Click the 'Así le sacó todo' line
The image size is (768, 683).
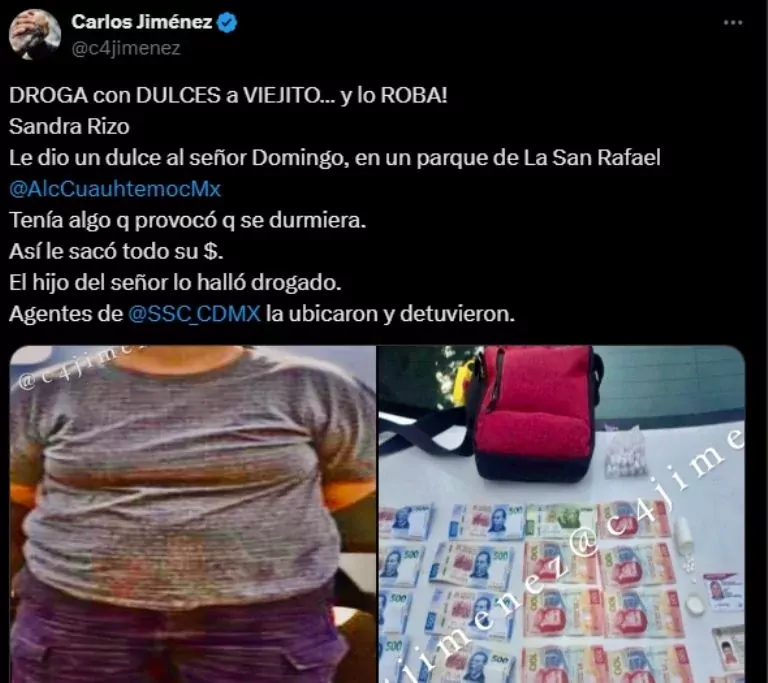[116, 251]
